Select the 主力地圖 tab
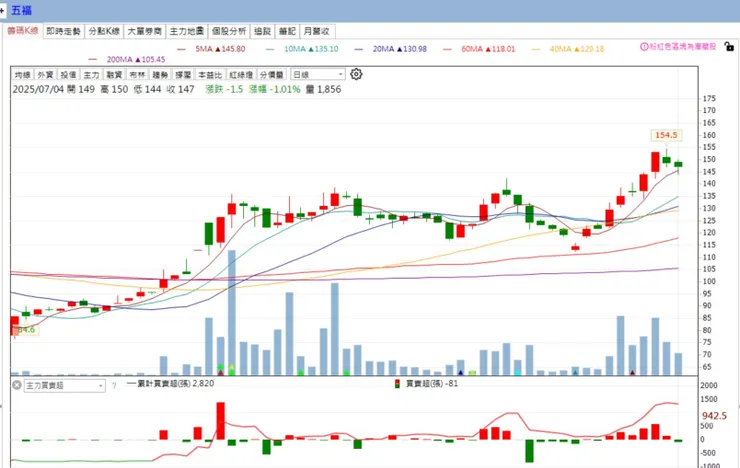This screenshot has height=468, width=740. pyautogui.click(x=186, y=31)
